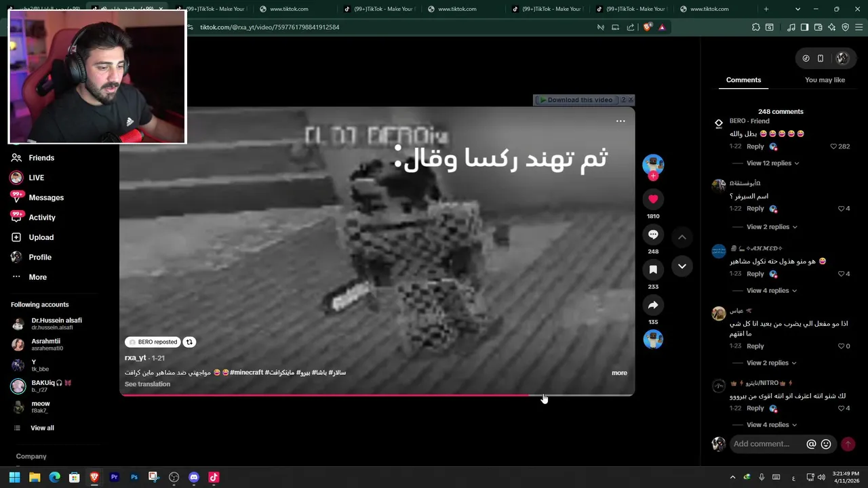868x488 pixels.
Task: Open the browser Extensions puzzle icon
Action: pos(755,27)
